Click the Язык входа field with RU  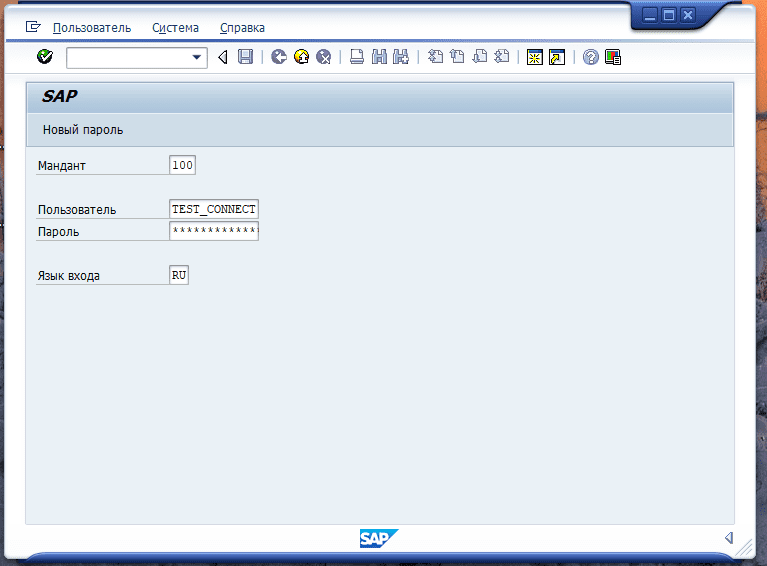coord(179,275)
